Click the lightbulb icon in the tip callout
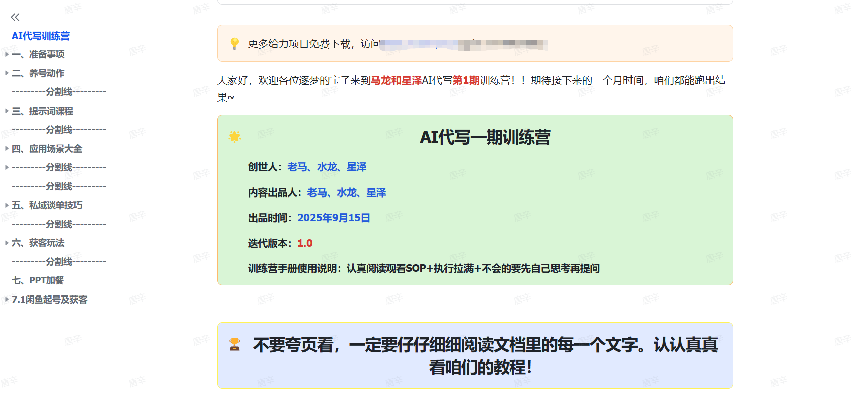 [x=234, y=44]
